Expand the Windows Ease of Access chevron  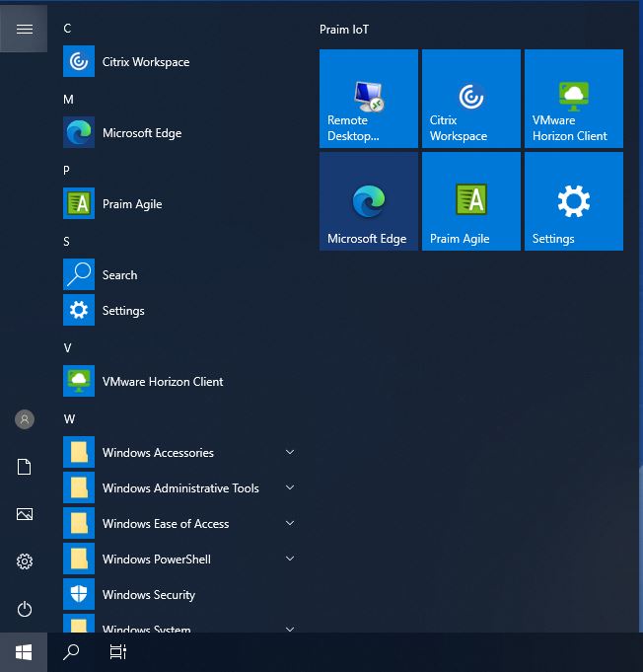290,523
